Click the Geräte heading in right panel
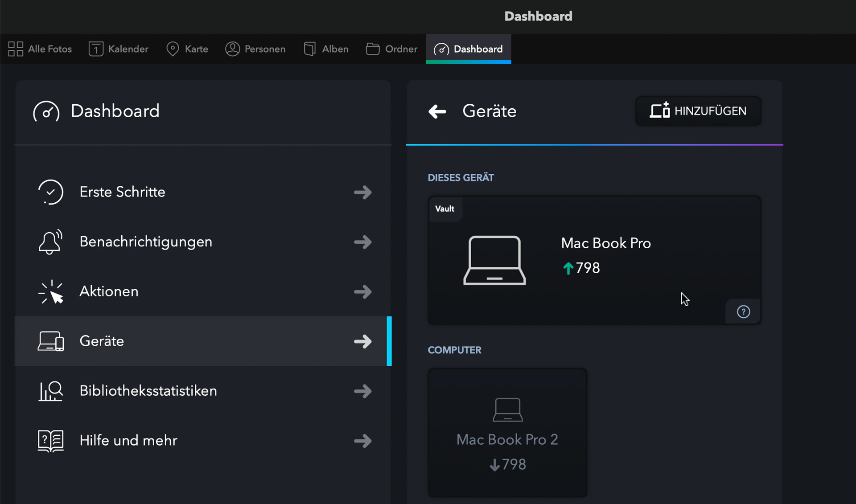856x504 pixels. 489,111
